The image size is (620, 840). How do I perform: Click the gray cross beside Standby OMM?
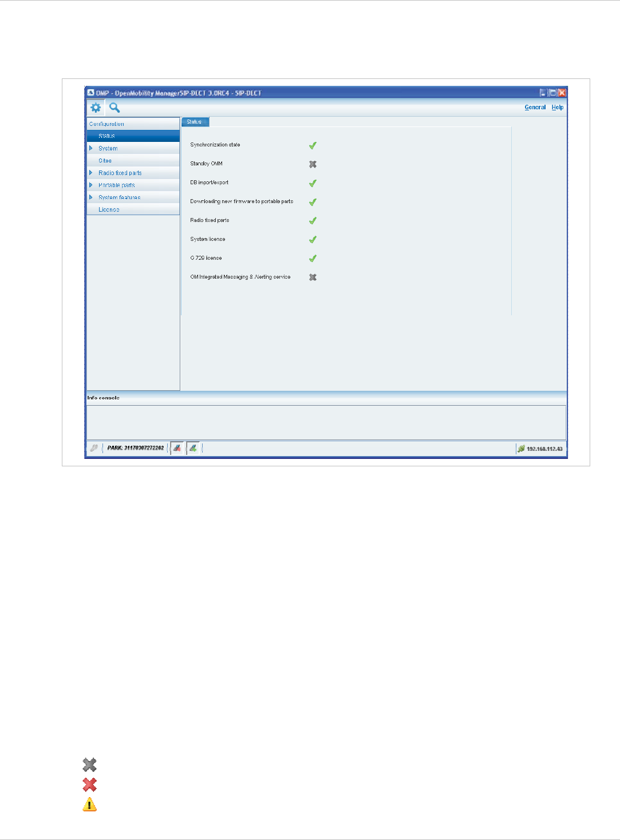pyautogui.click(x=313, y=164)
